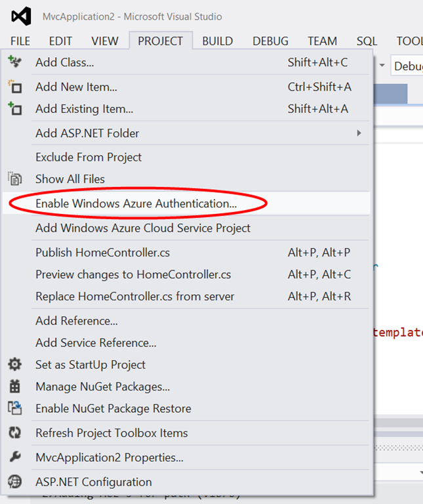This screenshot has height=504, width=423.
Task: Select Add New Item... entry
Action: pyautogui.click(x=186, y=87)
